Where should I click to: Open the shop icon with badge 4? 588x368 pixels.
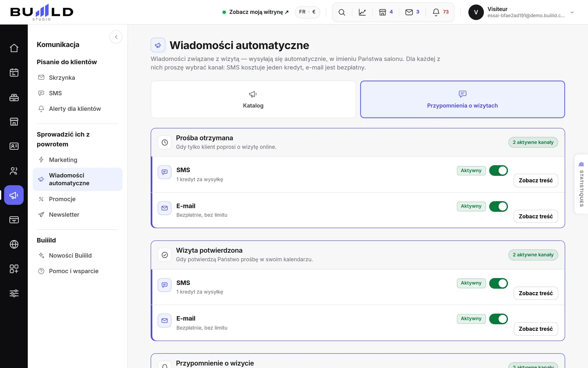(385, 12)
